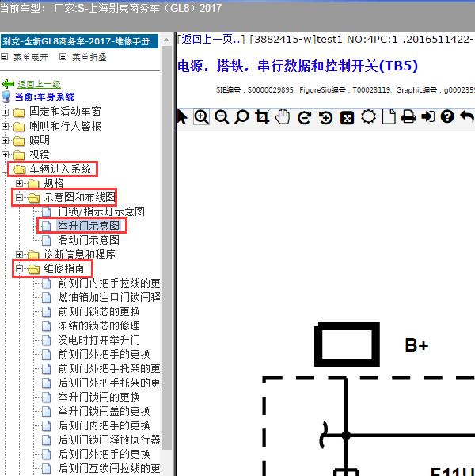Image resolution: width=475 pixels, height=476 pixels.
Task: Open the gear settings icon in the toolbar
Action: tap(368, 117)
